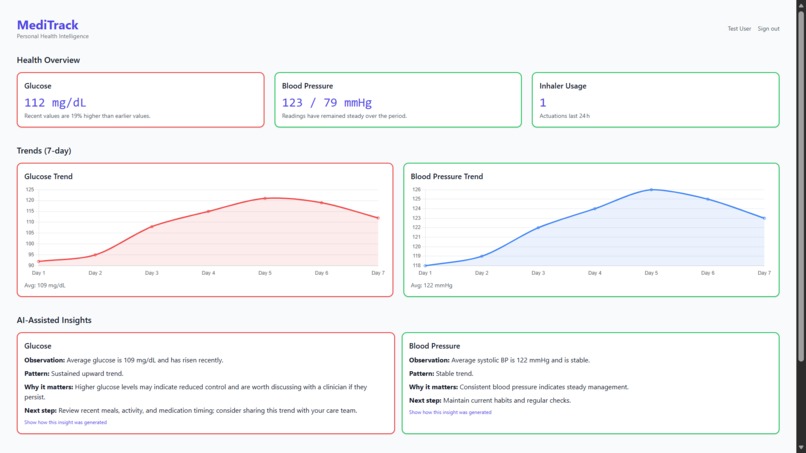Open glucose insight generation details link
806x453 pixels.
(x=65, y=423)
